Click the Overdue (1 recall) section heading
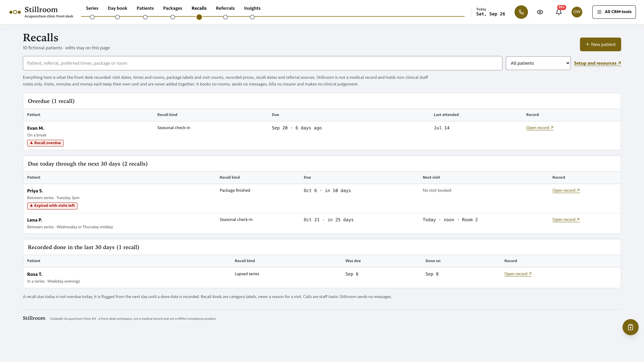This screenshot has width=644, height=362. [51, 101]
